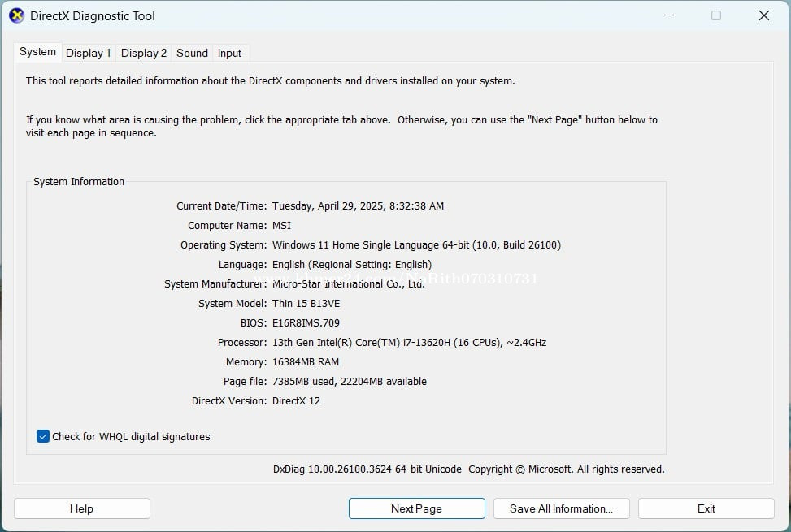Click the DirectX Diagnostic Tool title text

click(93, 16)
